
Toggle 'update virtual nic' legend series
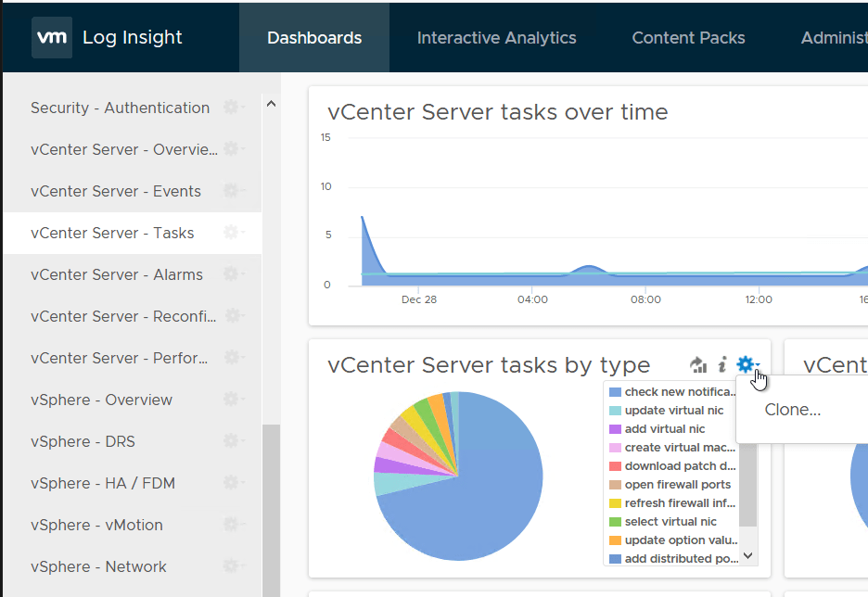click(673, 411)
